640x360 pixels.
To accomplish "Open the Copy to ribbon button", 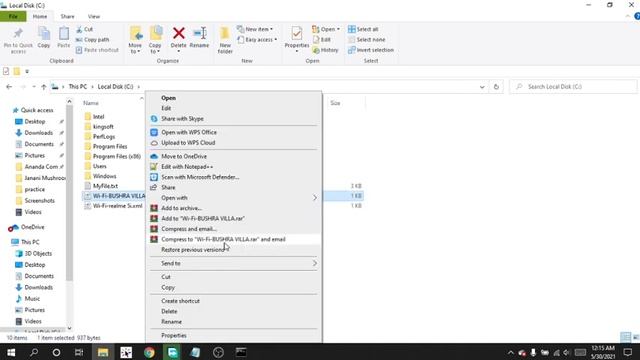I will [155, 40].
